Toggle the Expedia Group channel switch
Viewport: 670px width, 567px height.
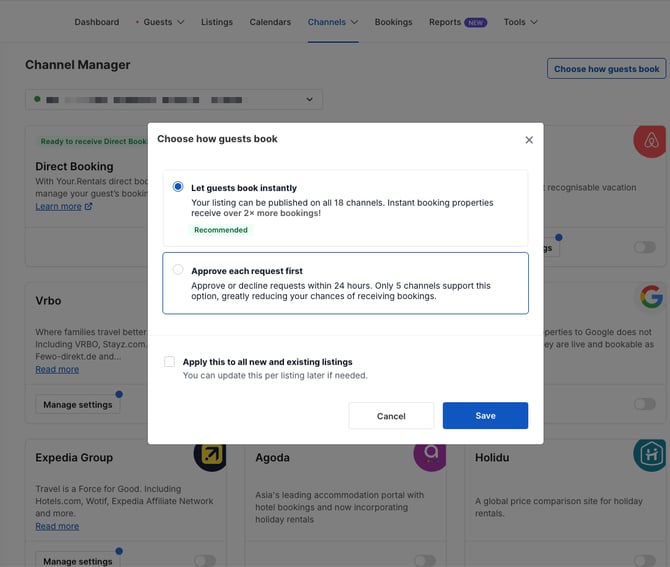pyautogui.click(x=205, y=561)
